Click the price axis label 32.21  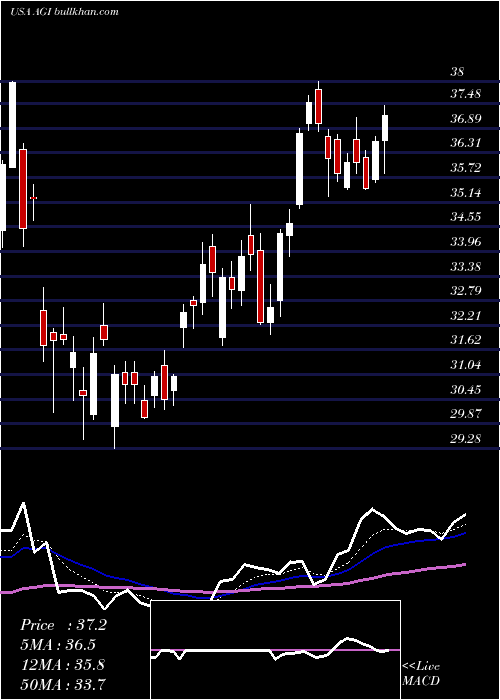coord(466,316)
